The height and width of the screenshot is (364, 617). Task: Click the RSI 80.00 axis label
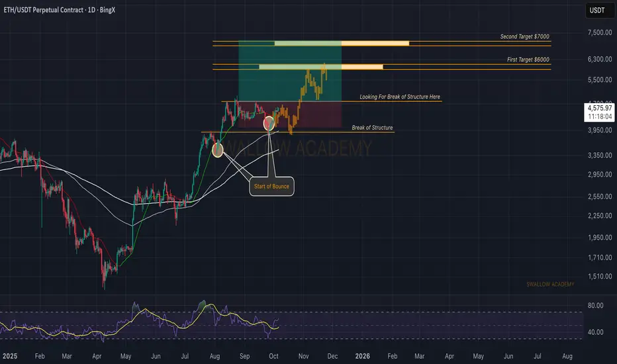595,305
